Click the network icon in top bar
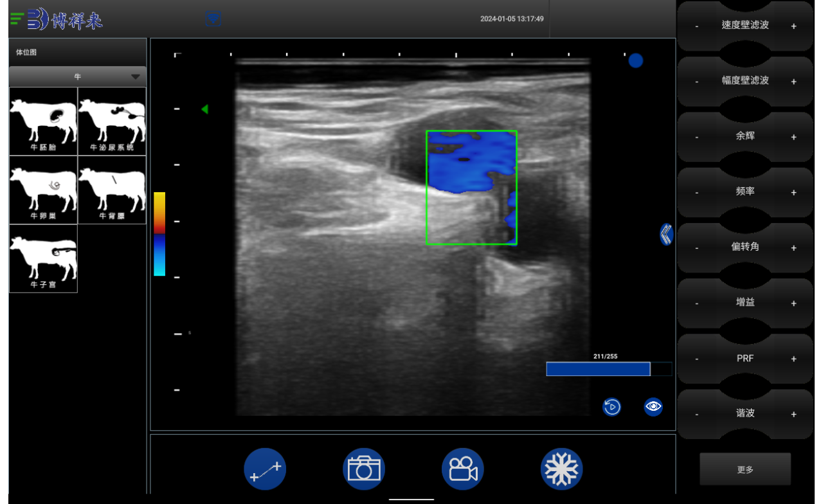 click(x=213, y=19)
